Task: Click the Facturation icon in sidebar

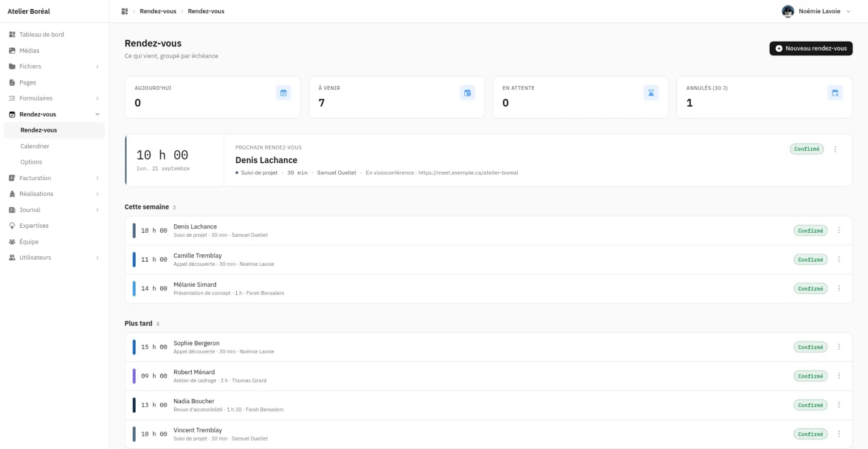Action: 12,178
